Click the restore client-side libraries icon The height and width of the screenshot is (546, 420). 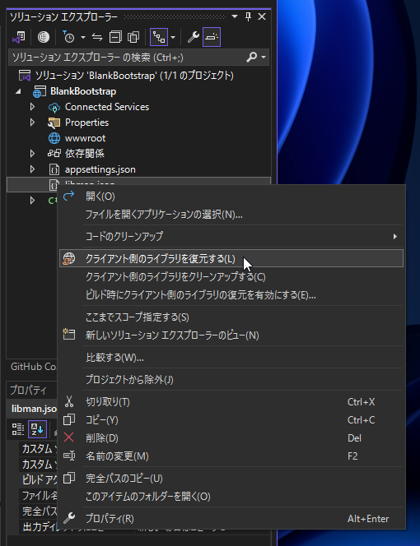click(x=69, y=259)
